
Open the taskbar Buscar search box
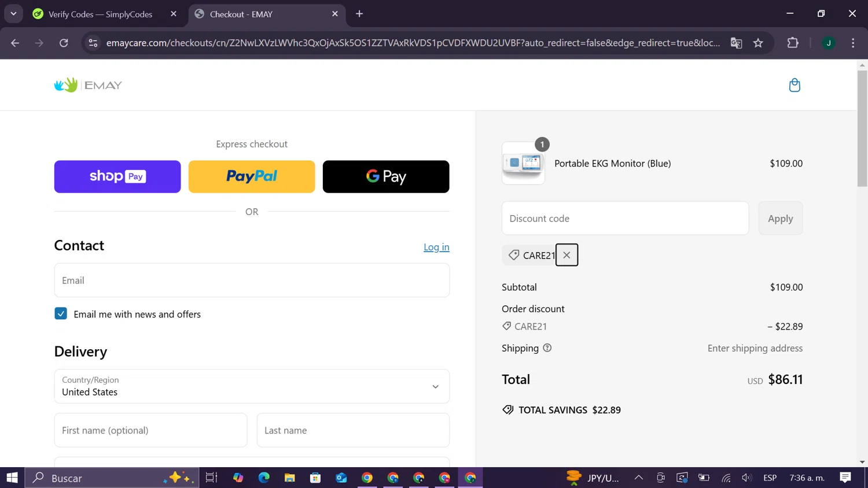(x=112, y=478)
